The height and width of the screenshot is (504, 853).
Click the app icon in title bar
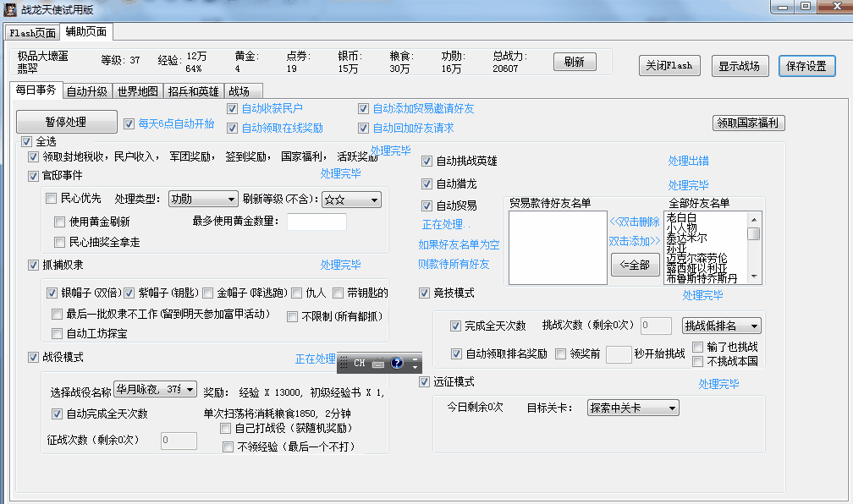pos(10,8)
